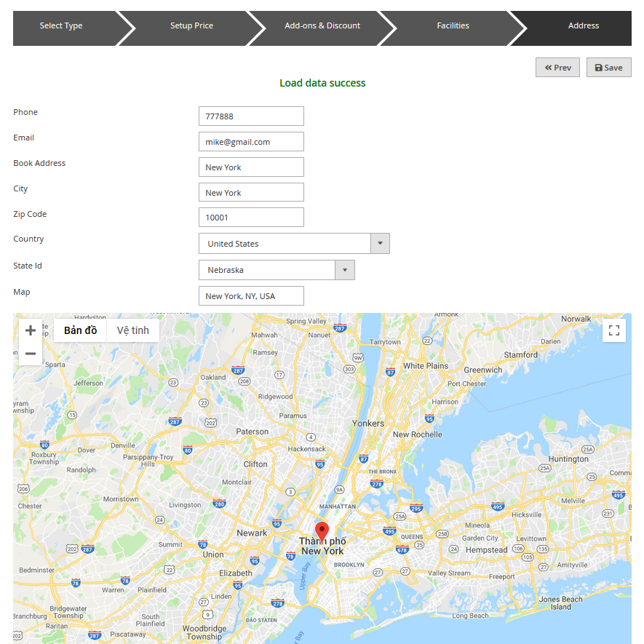Switch to Facilities step
Viewport: 644px width, 644px height.
pos(453,26)
